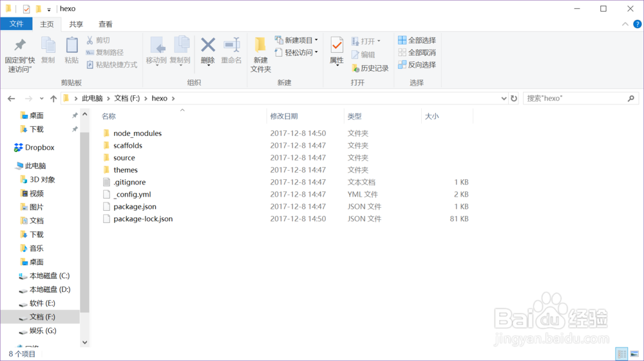
Task: Switch to large icons view in status bar
Action: [634, 354]
